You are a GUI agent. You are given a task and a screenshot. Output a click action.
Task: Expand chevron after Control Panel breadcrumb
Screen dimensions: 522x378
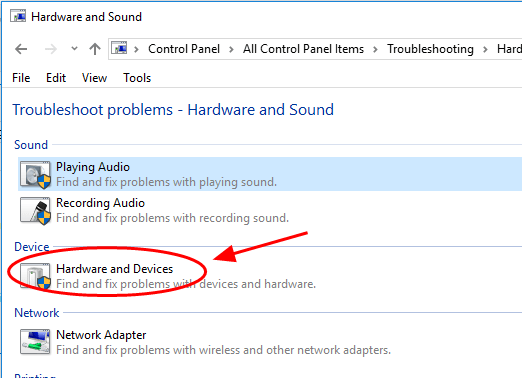coord(231,49)
